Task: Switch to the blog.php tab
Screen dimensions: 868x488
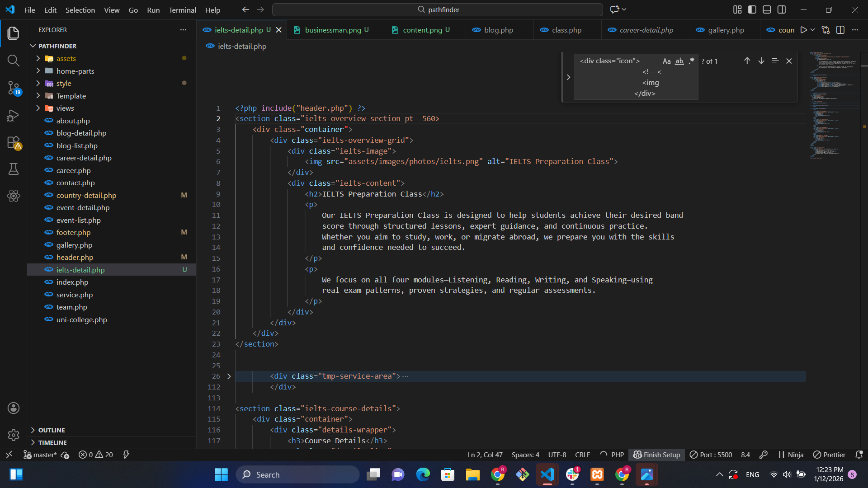Action: coord(498,30)
